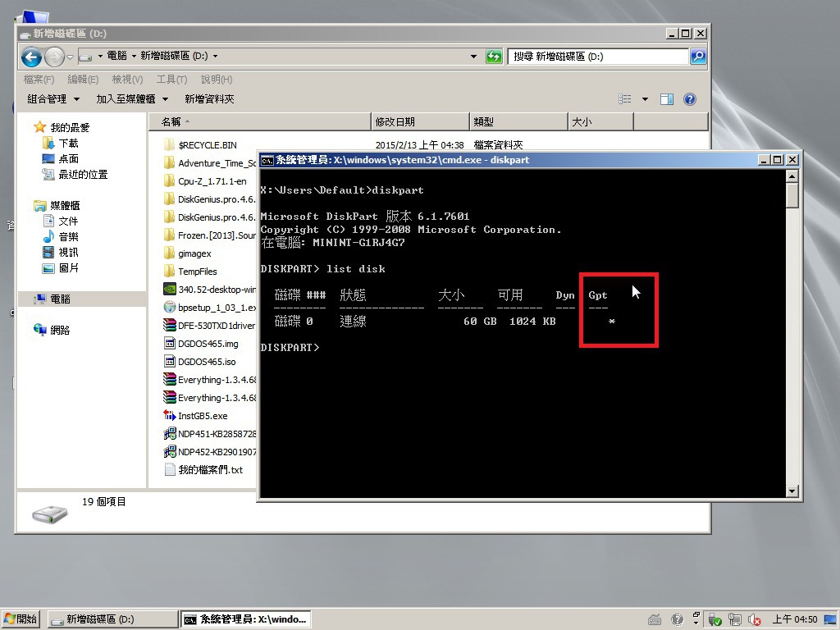This screenshot has width=840, height=630.
Task: Switch to 系統管理員 cmd taskbar button
Action: coord(245,619)
